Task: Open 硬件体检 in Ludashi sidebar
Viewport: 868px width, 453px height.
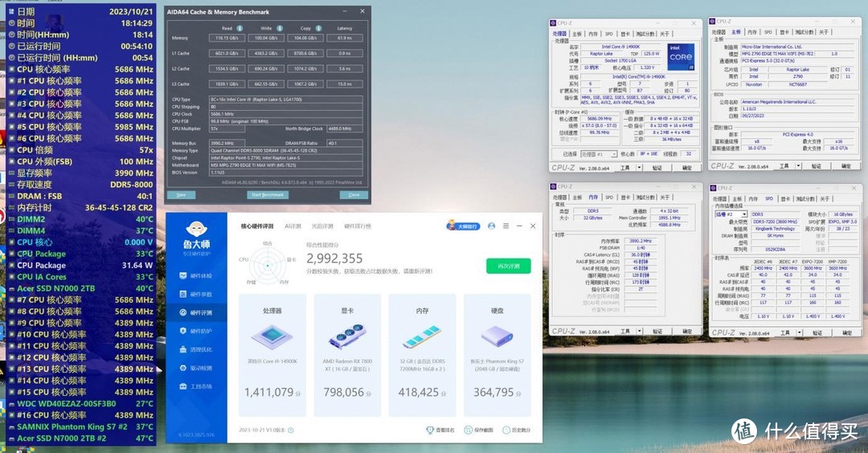Action: 196,275
